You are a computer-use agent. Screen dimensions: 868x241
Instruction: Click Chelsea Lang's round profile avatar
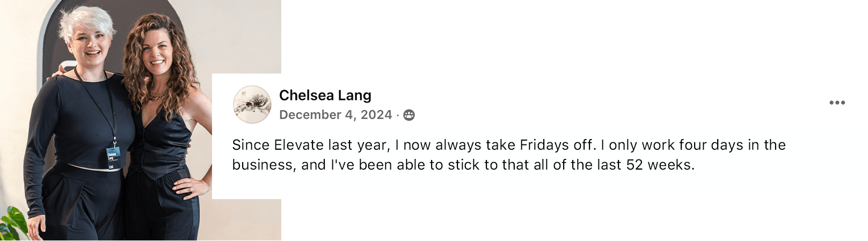pos(252,104)
